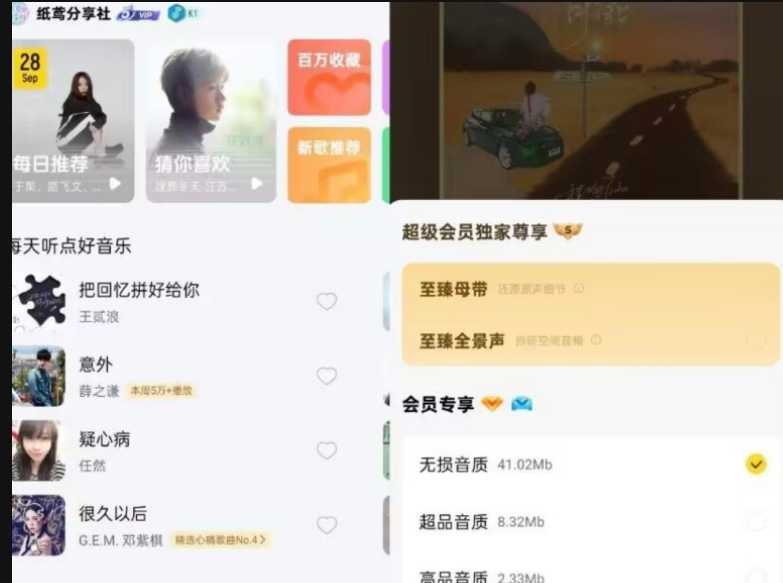
Task: Play the 每日推荐 playlist card
Action: point(115,184)
